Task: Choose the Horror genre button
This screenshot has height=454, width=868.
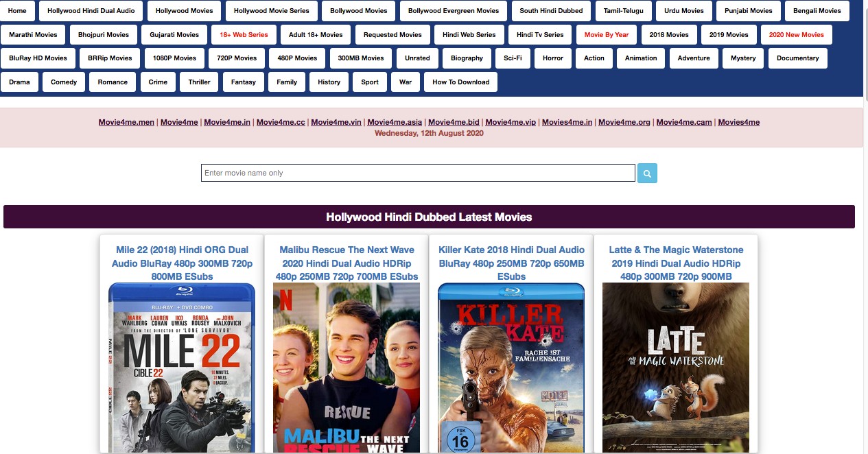Action: click(552, 58)
